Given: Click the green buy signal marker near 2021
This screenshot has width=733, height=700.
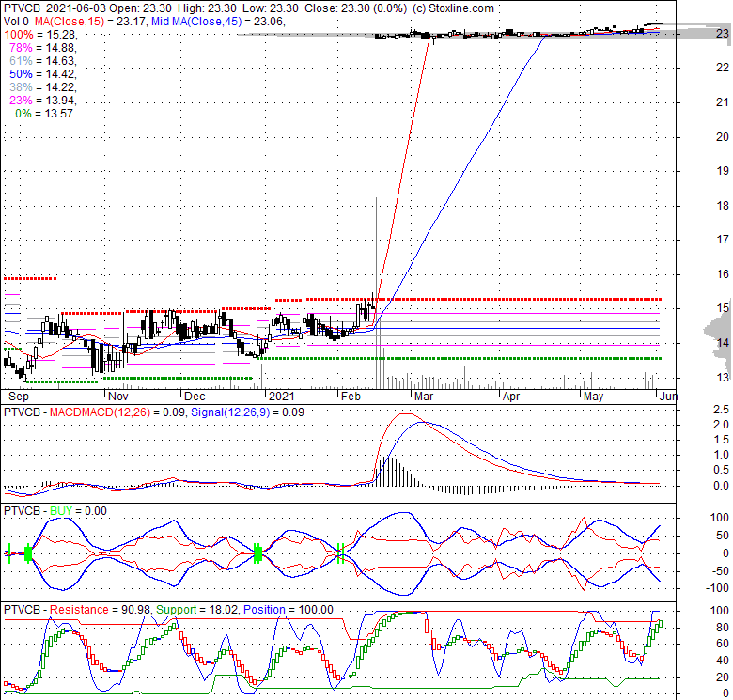Looking at the screenshot, I should [257, 553].
